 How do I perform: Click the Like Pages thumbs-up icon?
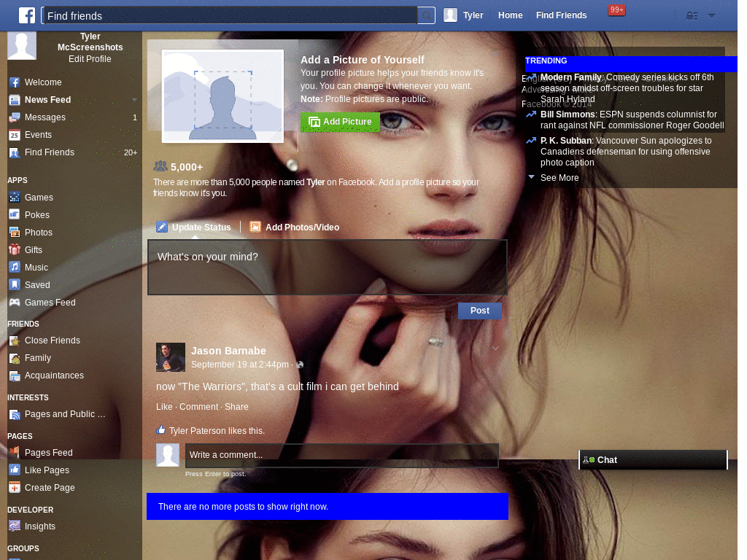tap(15, 470)
